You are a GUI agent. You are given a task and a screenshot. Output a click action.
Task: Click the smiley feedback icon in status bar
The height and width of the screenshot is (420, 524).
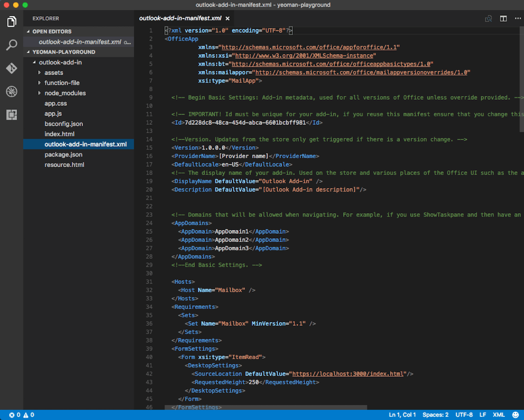(x=515, y=414)
